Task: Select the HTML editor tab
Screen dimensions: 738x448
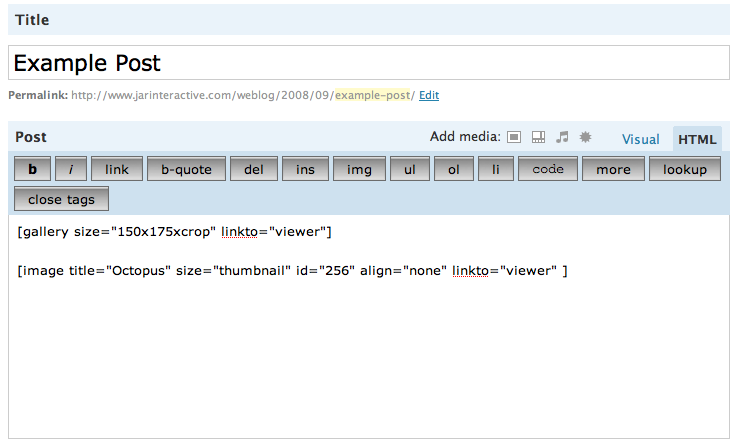Action: click(698, 139)
